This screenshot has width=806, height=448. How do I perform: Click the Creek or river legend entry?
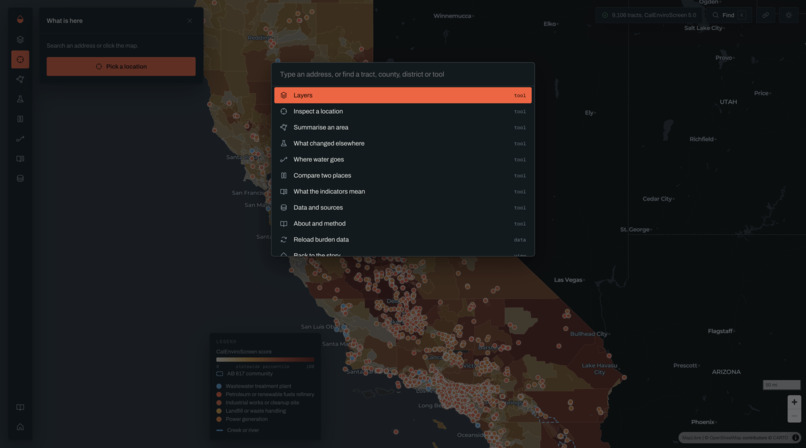[238, 430]
